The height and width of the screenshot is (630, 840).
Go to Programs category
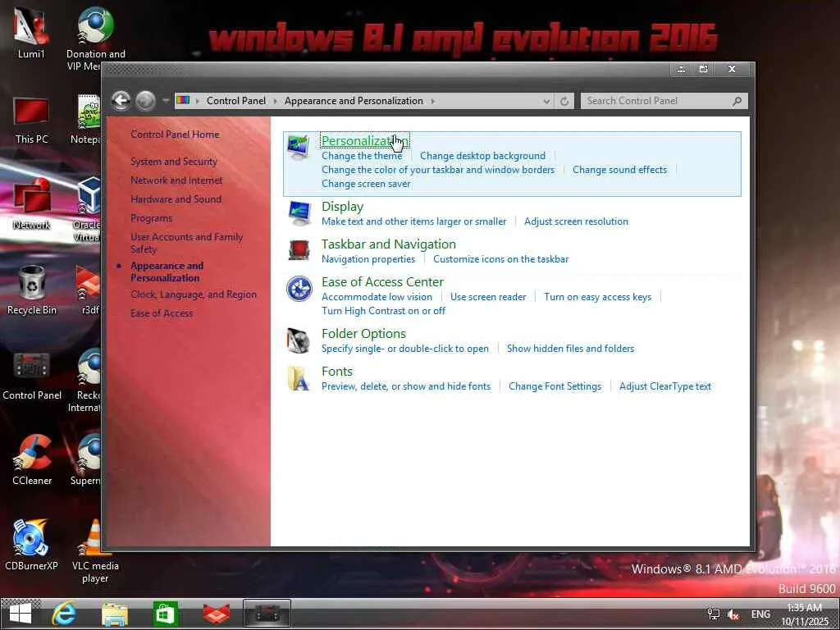pos(152,218)
